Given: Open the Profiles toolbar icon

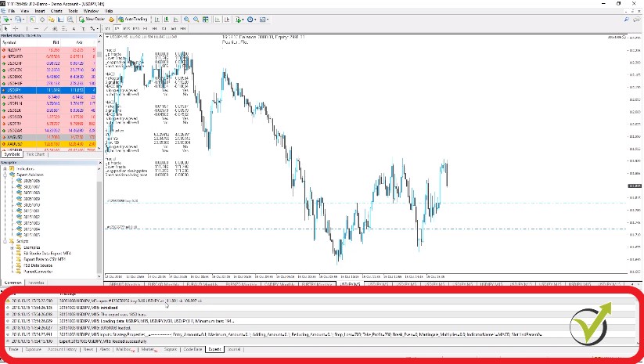Looking at the screenshot, I should tap(19, 20).
